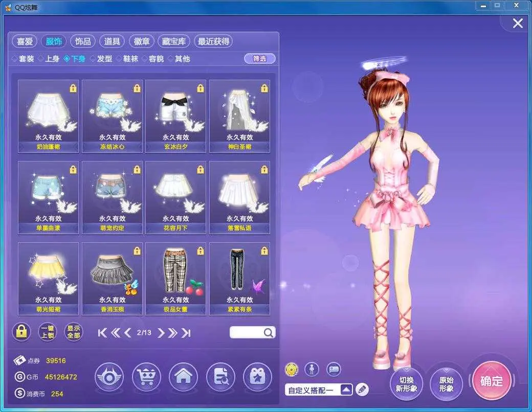Toggle the padlock on 落雪私语 white skirt
Viewport: 532px width, 412px height.
click(x=264, y=170)
